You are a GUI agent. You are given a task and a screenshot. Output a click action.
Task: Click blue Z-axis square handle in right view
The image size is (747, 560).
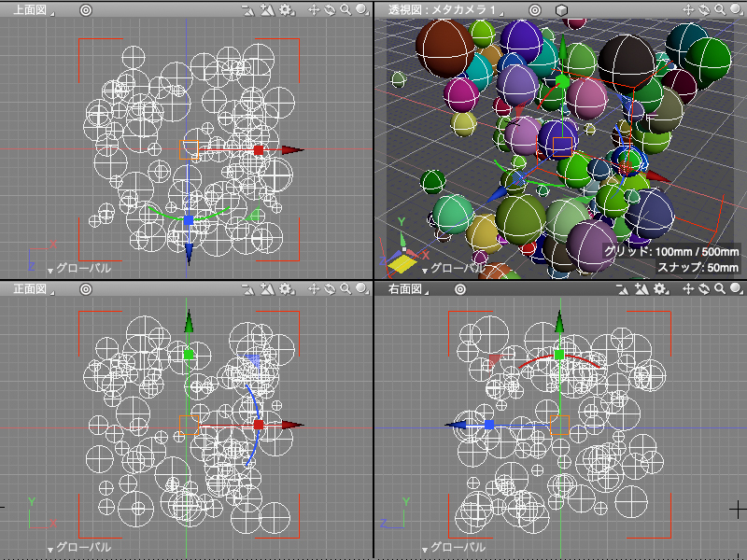[489, 425]
